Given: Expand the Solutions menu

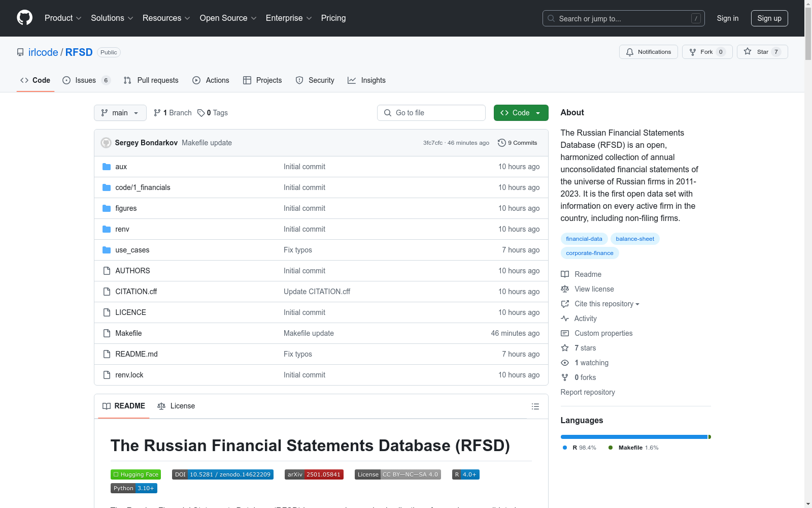Looking at the screenshot, I should (112, 18).
